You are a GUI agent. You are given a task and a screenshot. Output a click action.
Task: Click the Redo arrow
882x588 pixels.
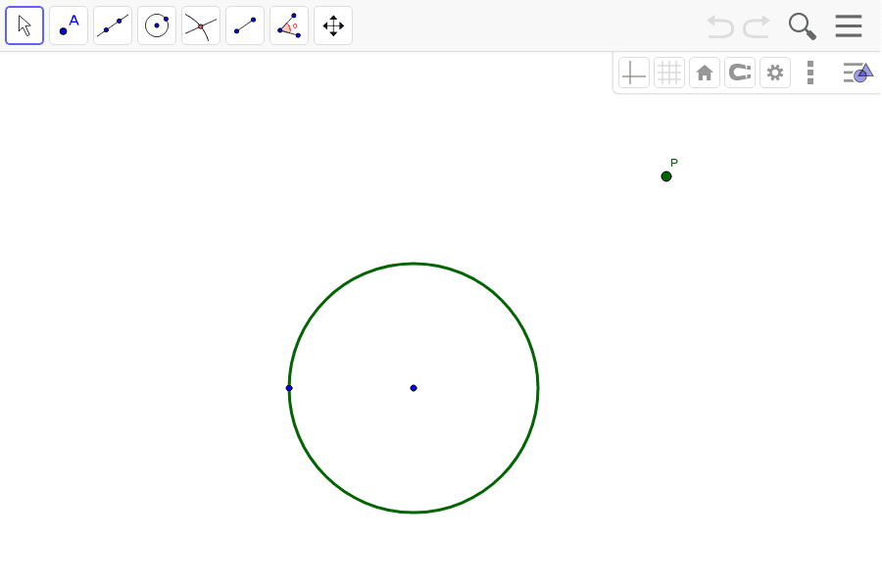pos(757,26)
